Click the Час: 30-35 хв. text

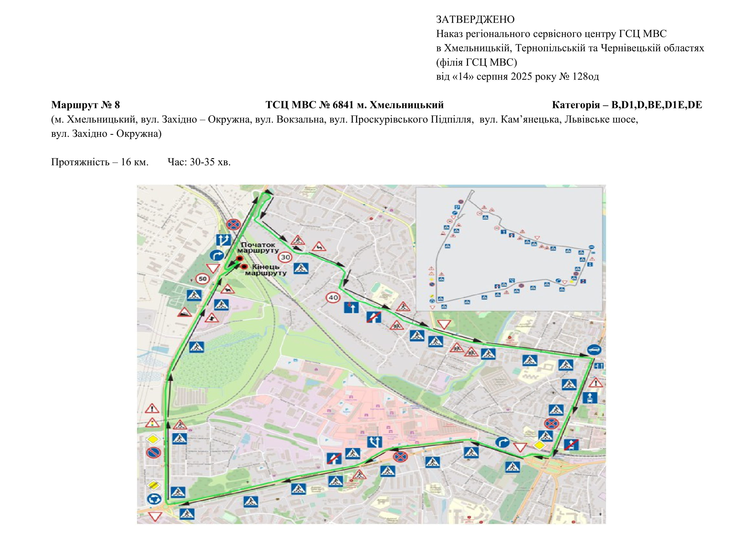[199, 162]
